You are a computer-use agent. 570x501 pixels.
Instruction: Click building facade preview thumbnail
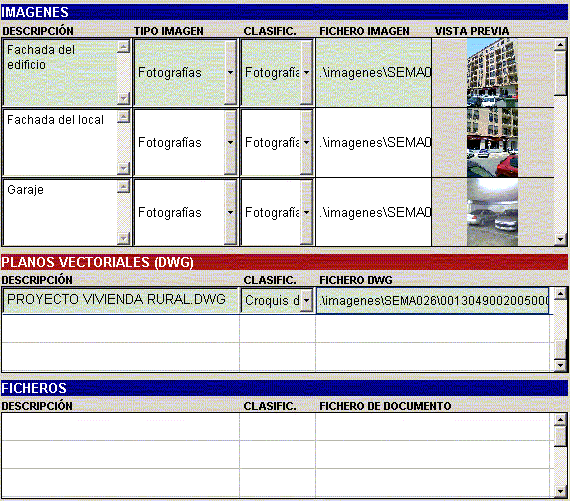pos(492,72)
